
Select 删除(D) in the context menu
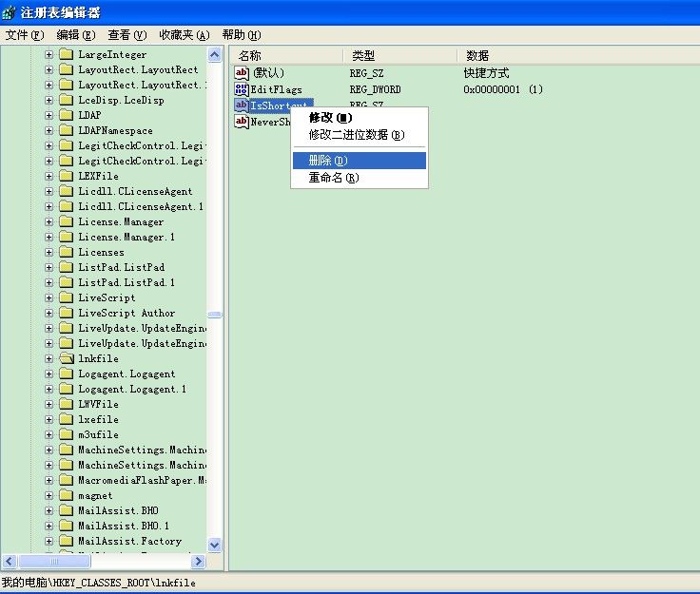[360, 161]
